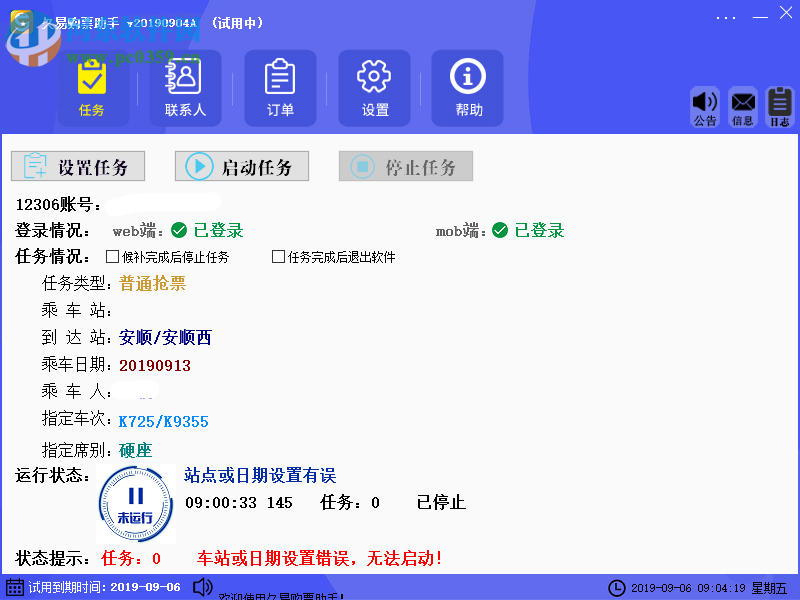Screen dimensions: 800x600
Task: Open the ··· overflow menu
Action: (x=725, y=16)
